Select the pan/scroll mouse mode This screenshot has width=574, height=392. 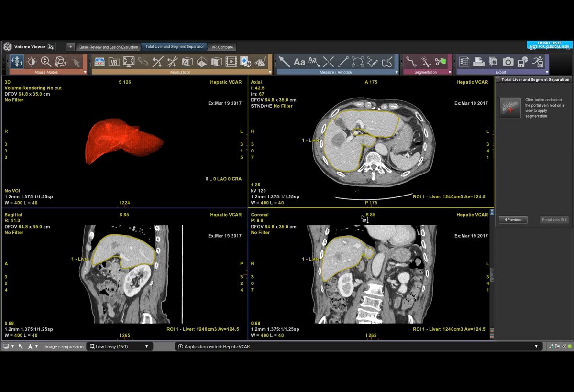coord(17,62)
